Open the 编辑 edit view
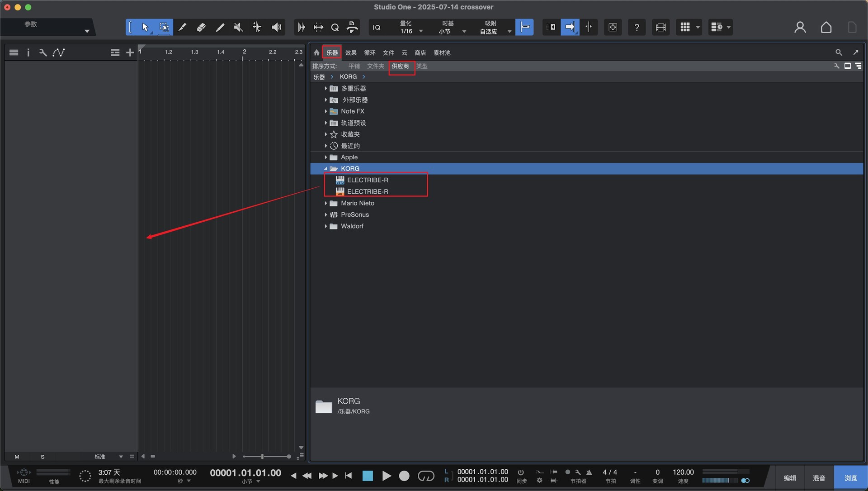This screenshot has height=491, width=868. [789, 478]
